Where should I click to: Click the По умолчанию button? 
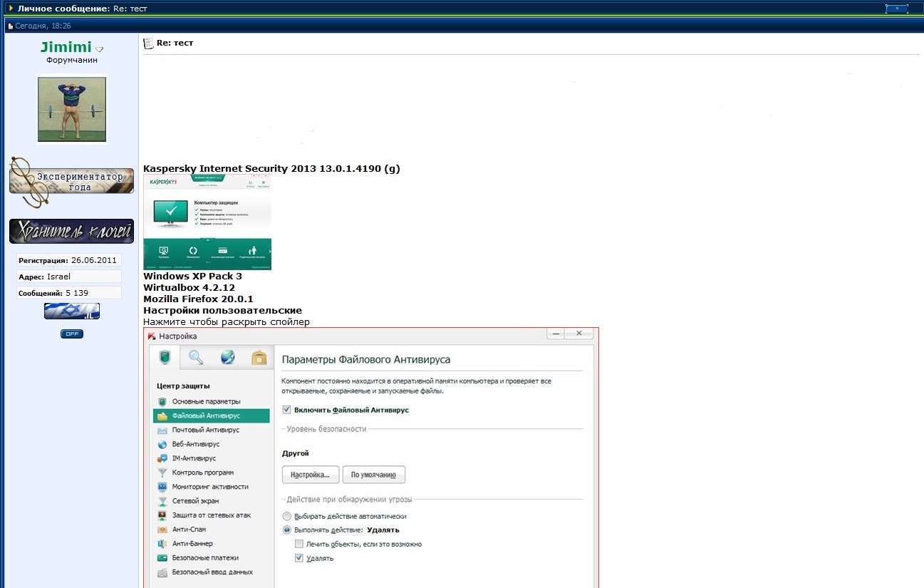(374, 475)
